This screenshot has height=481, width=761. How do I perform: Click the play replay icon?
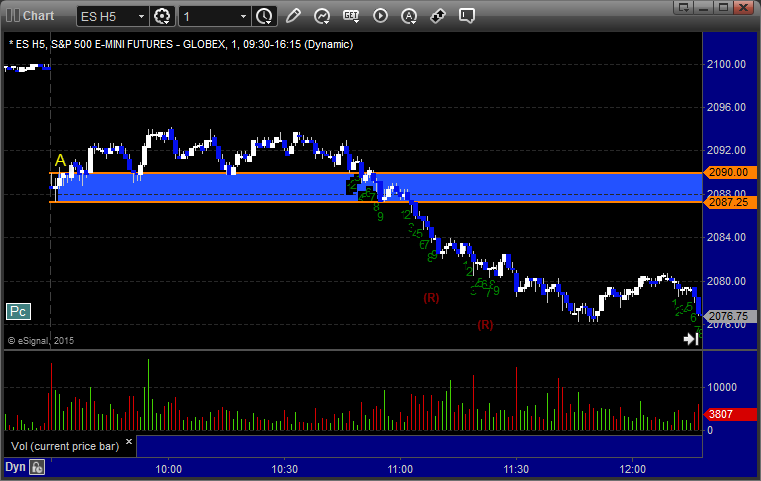pyautogui.click(x=380, y=16)
